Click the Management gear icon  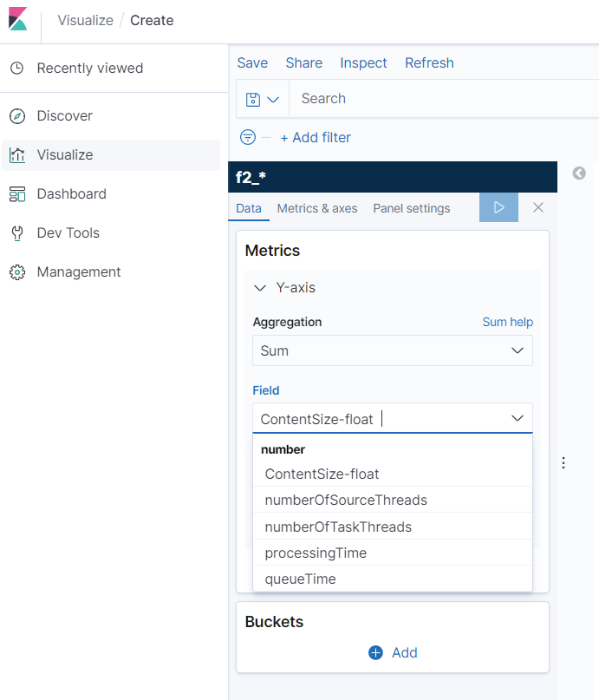(17, 271)
